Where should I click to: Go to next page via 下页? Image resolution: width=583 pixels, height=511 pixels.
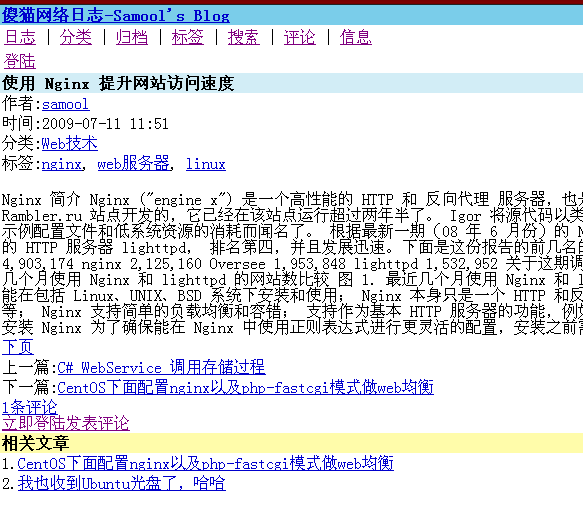click(x=18, y=347)
